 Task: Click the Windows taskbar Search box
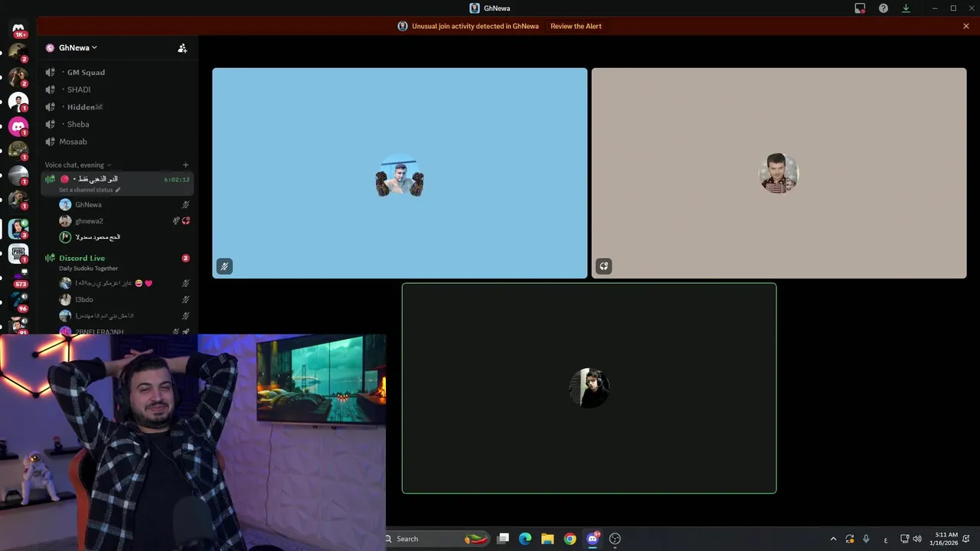coord(436,539)
